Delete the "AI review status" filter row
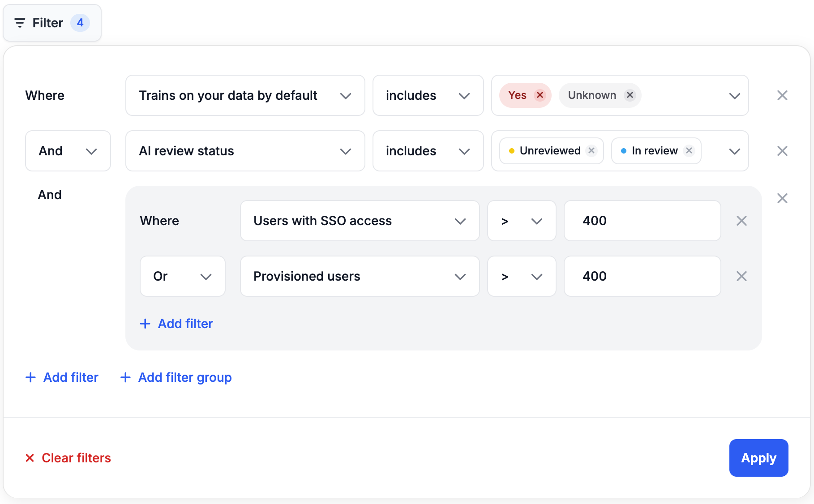Screen dimensions: 814x504 click(x=782, y=151)
